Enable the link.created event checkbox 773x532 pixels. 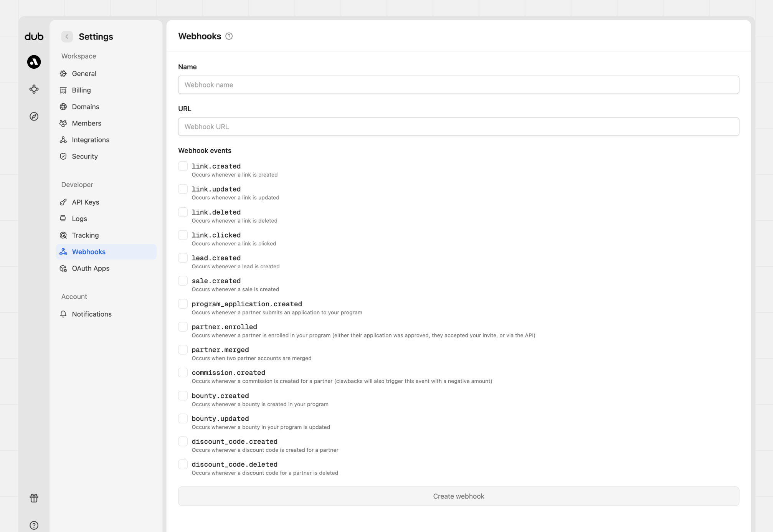183,166
